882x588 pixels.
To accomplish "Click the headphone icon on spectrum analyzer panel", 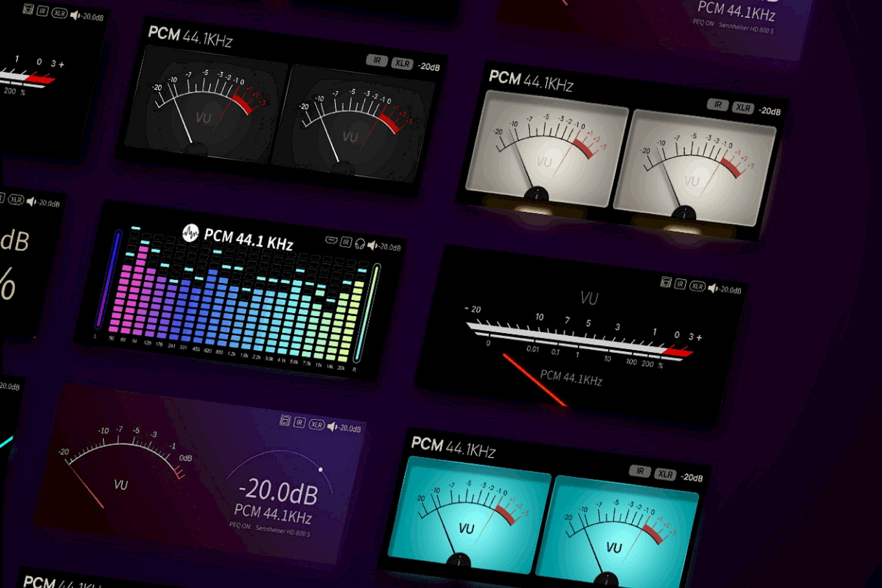I will coord(360,244).
